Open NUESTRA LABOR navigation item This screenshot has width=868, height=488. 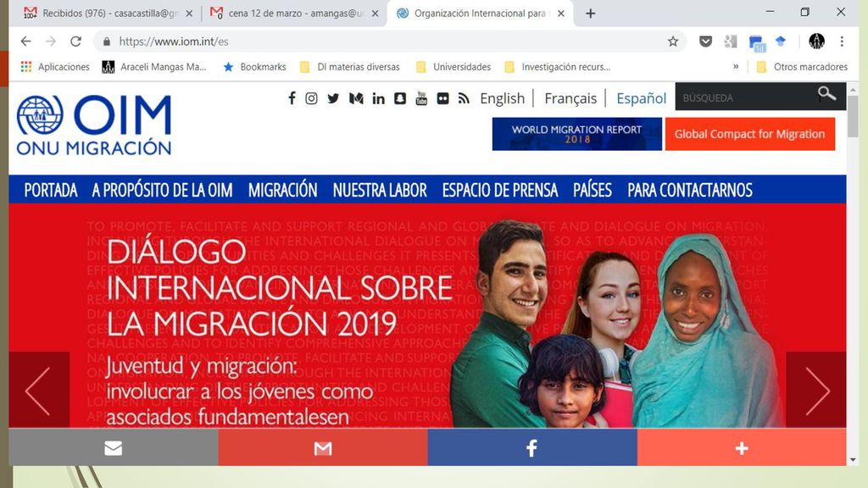(x=380, y=190)
